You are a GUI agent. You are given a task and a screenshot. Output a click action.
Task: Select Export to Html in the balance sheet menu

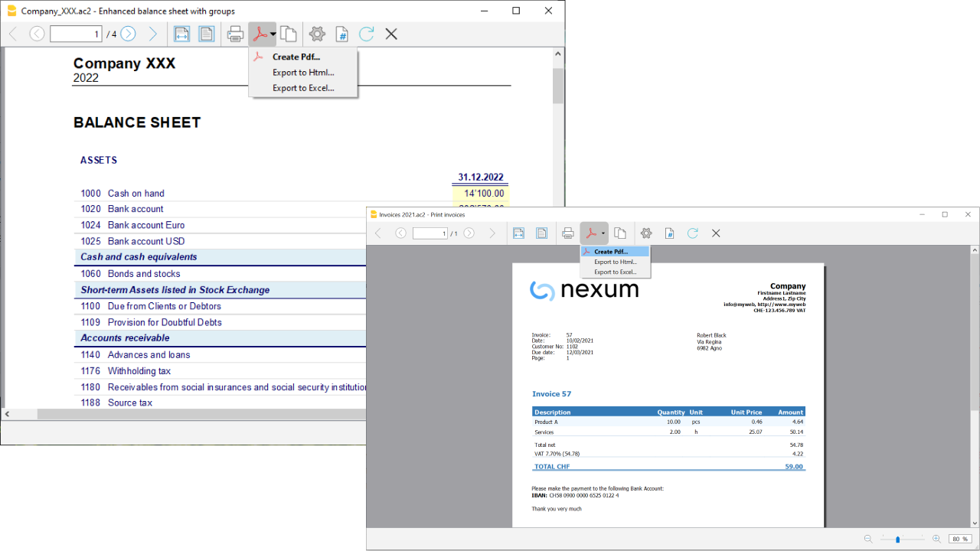click(x=303, y=73)
